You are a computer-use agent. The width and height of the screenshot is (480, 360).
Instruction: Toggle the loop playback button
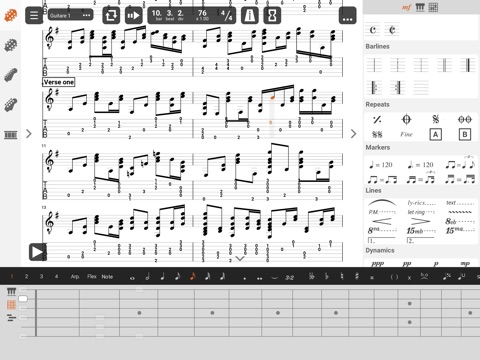click(x=111, y=15)
